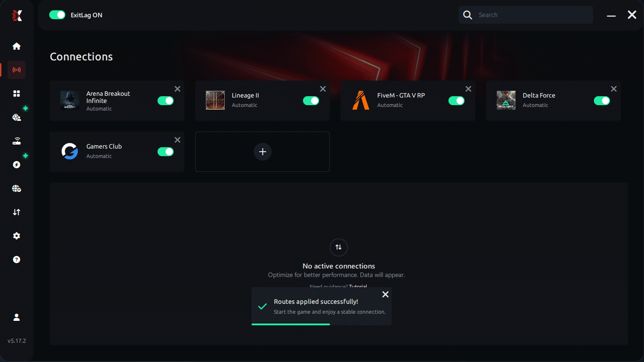Remove the Arena Breakout Infinite card
Screen dimensions: 644x362
pos(178,89)
